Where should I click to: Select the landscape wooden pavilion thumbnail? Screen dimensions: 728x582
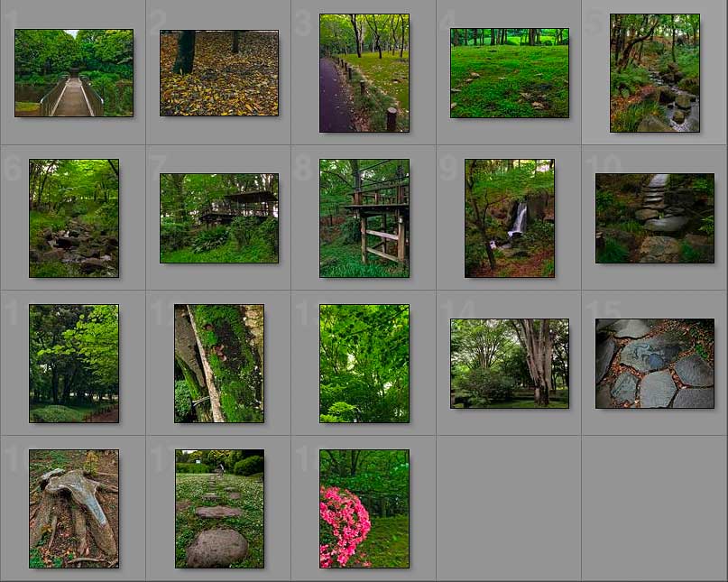tap(219, 218)
